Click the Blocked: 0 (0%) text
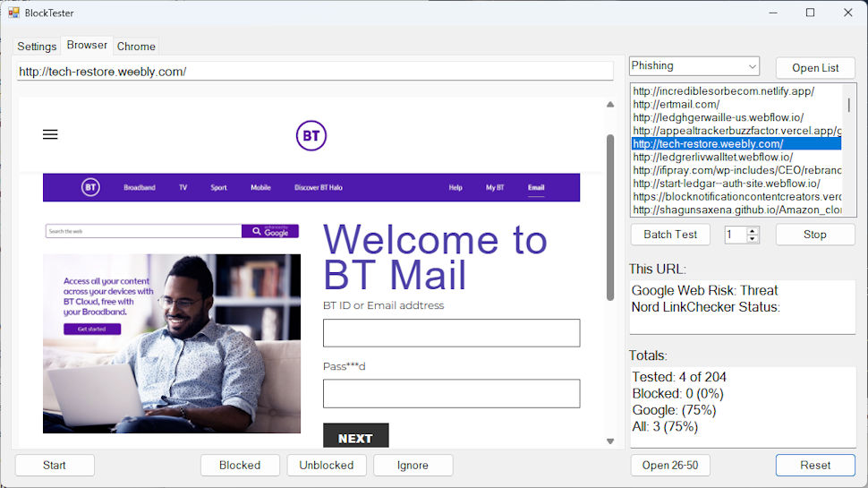This screenshot has height=488, width=868. coord(677,394)
